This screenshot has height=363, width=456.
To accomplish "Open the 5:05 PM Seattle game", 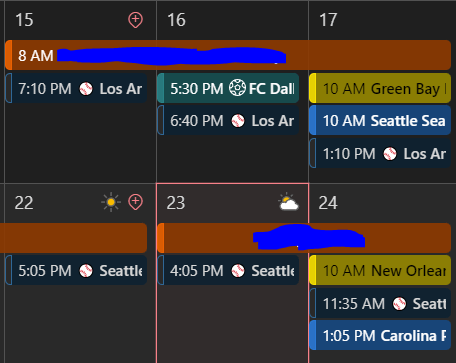I will tap(76, 270).
